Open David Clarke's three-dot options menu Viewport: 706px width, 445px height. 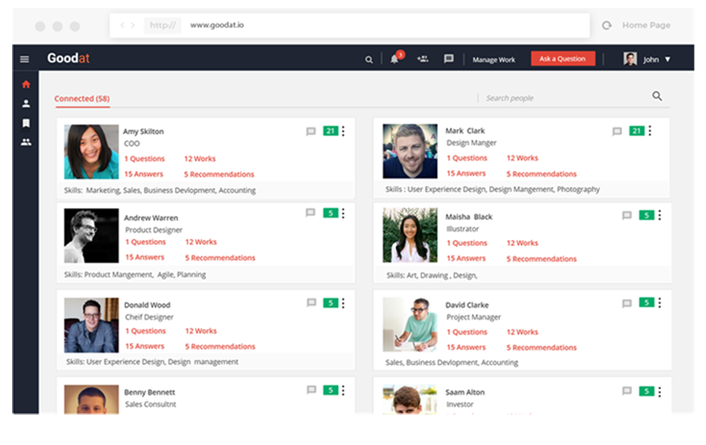click(x=660, y=303)
